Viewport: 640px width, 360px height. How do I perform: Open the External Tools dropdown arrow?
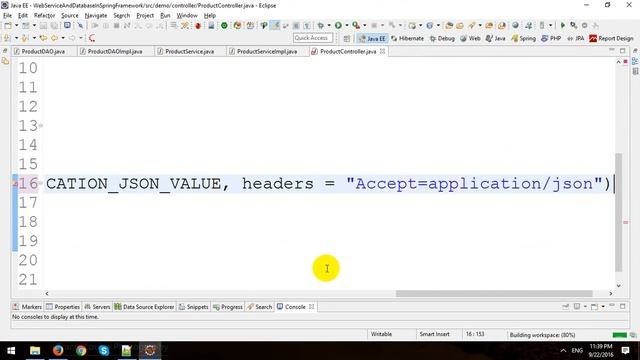(364, 25)
